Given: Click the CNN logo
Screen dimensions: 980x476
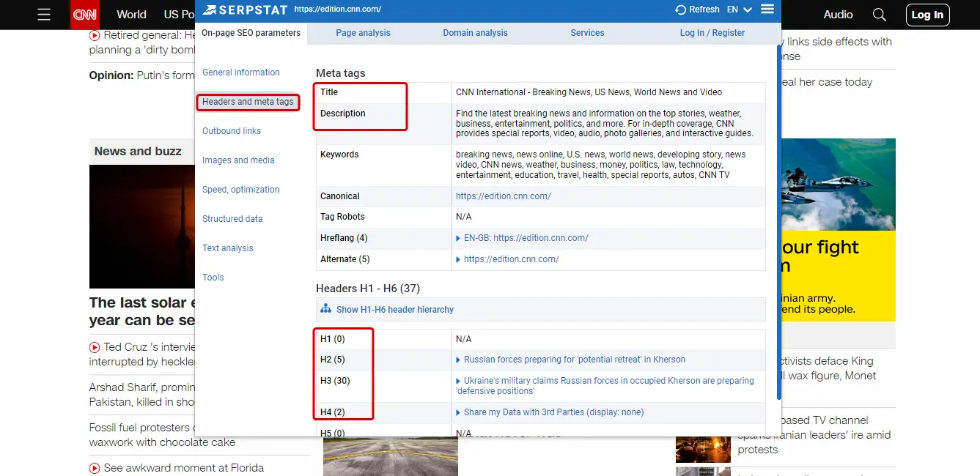Looking at the screenshot, I should pyautogui.click(x=85, y=15).
